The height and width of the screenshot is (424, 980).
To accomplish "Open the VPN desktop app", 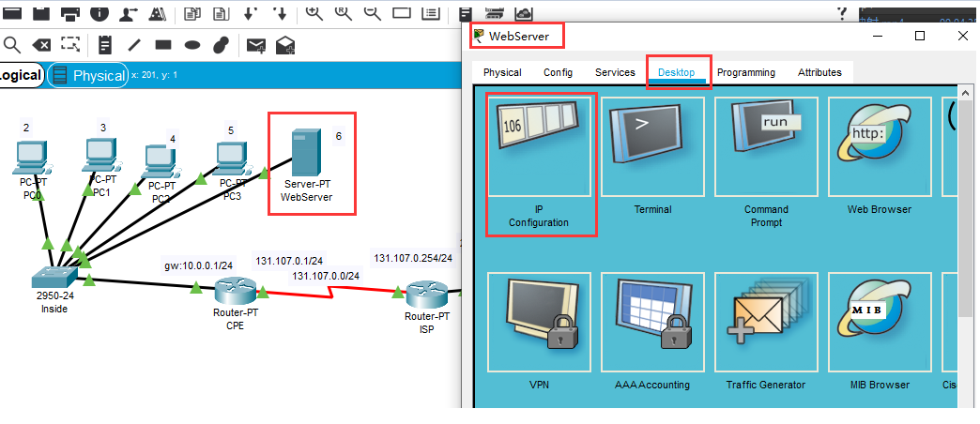I will coord(539,324).
